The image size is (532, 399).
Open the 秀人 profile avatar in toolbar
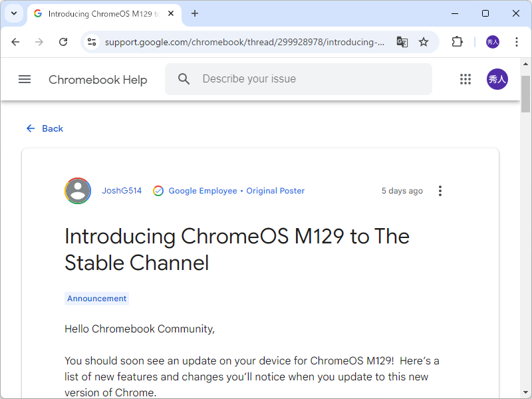(493, 41)
